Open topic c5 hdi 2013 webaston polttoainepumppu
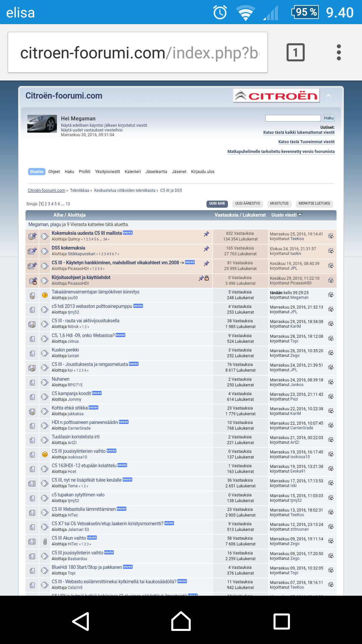Image resolution: width=362 pixels, height=644 pixels. point(92,306)
